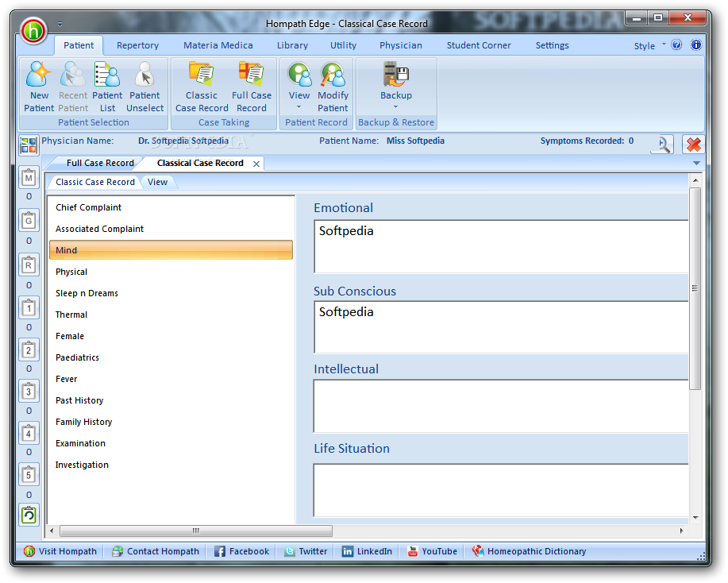Open the Repertory ribbon tab
The image size is (728, 583).
pyautogui.click(x=138, y=45)
